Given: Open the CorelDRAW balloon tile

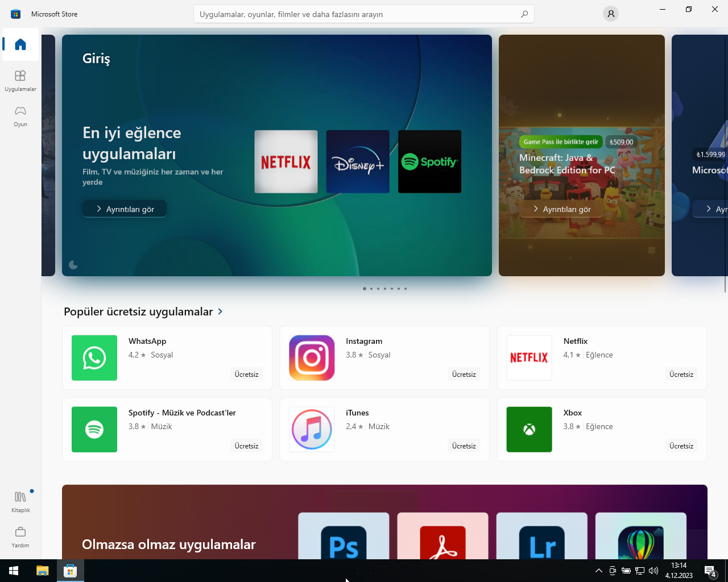Looking at the screenshot, I should (x=640, y=536).
